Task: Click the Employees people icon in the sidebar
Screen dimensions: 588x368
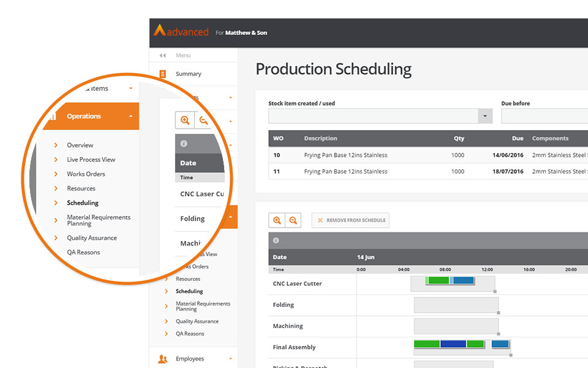Action: pos(162,359)
